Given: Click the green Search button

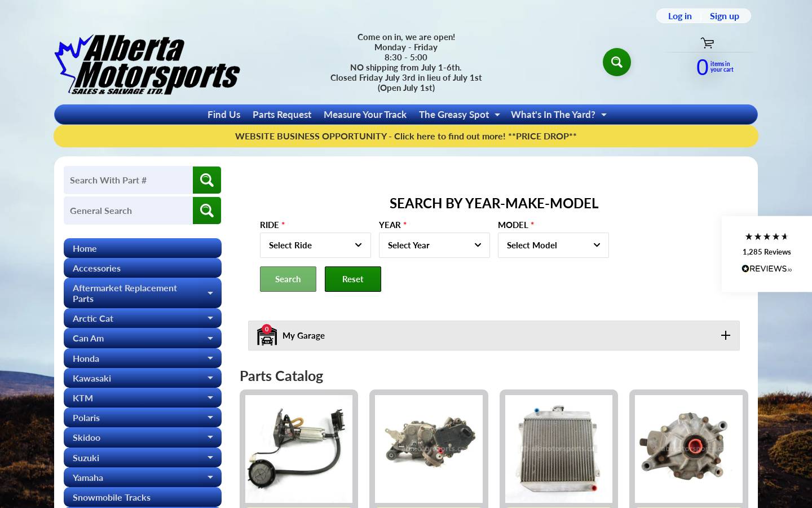Looking at the screenshot, I should (x=288, y=279).
